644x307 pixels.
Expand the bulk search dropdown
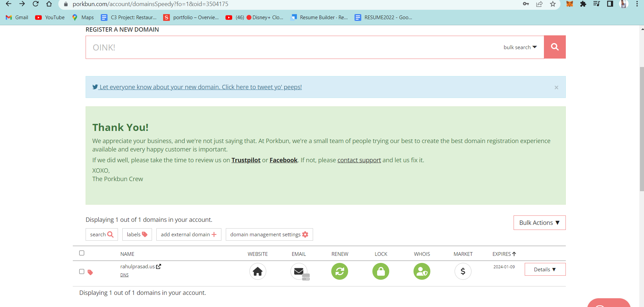point(520,47)
